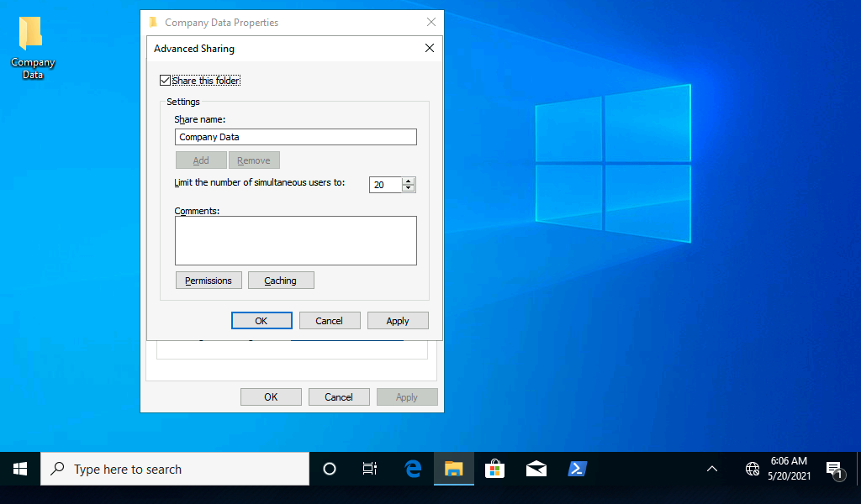This screenshot has height=504, width=861.
Task: Open File Explorer from the taskbar
Action: (453, 469)
